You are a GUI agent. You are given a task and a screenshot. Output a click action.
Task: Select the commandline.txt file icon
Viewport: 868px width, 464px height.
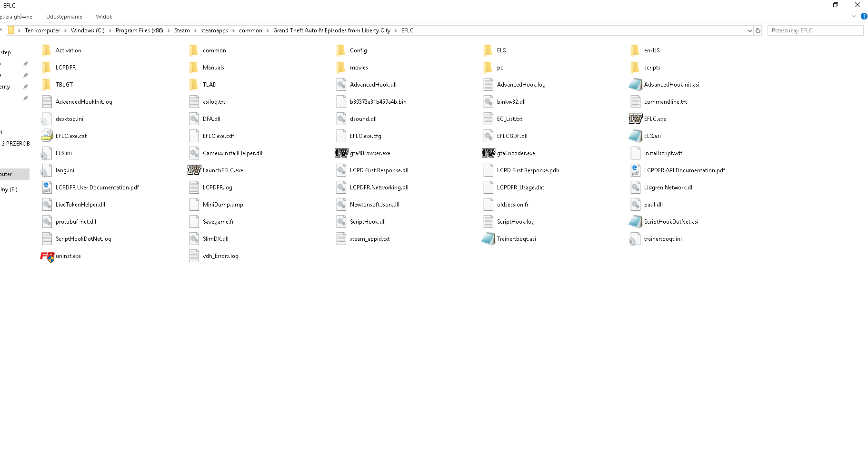click(x=635, y=102)
